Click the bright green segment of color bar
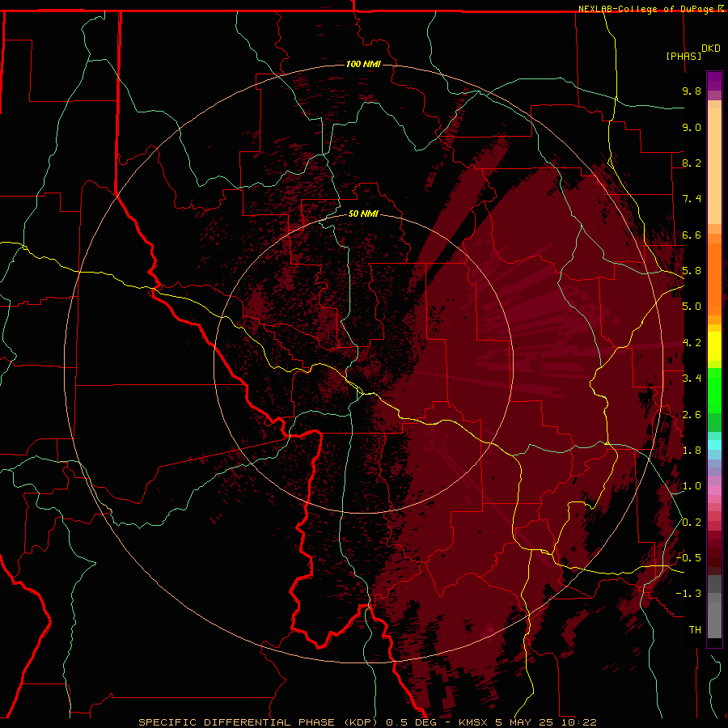Viewport: 728px width, 728px height. 714,391
